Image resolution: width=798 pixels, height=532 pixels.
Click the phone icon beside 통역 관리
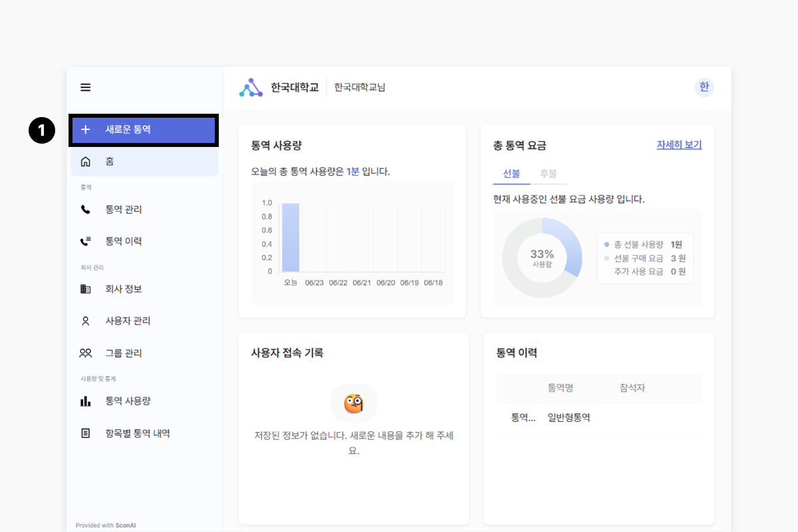click(x=86, y=209)
